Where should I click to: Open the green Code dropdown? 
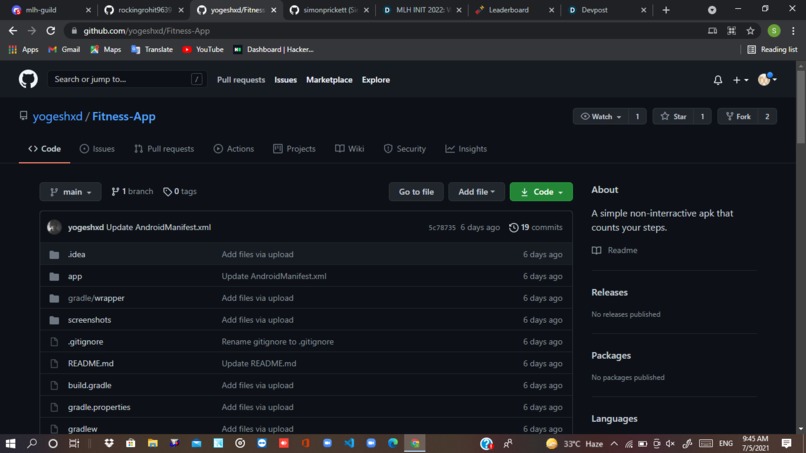click(541, 192)
